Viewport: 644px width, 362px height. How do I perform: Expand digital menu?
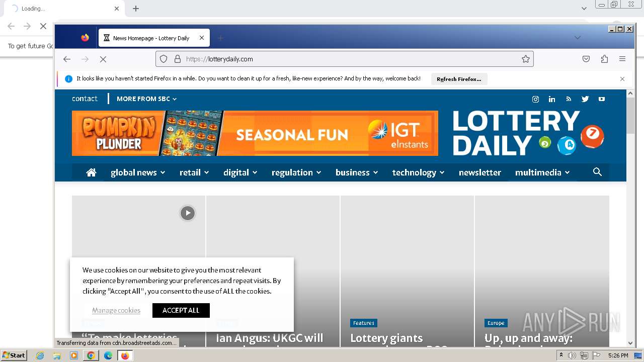point(240,172)
